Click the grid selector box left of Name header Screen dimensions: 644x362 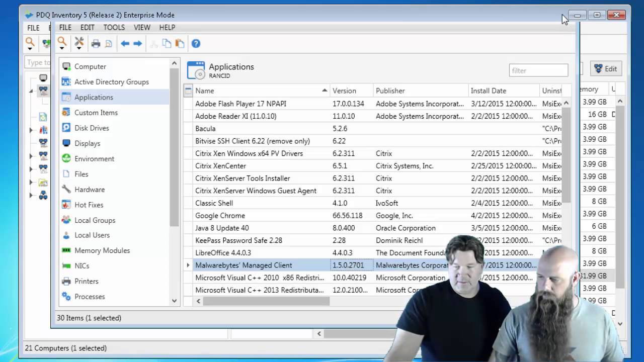click(188, 90)
